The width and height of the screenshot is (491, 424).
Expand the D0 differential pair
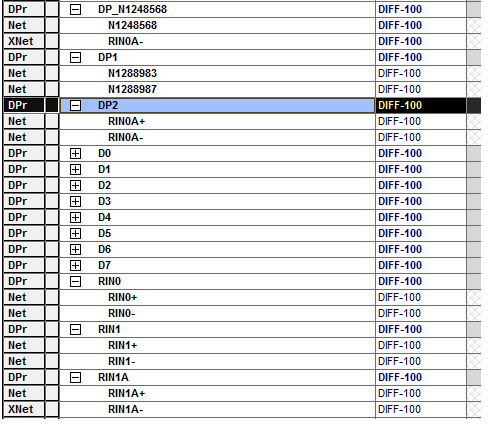(75, 153)
